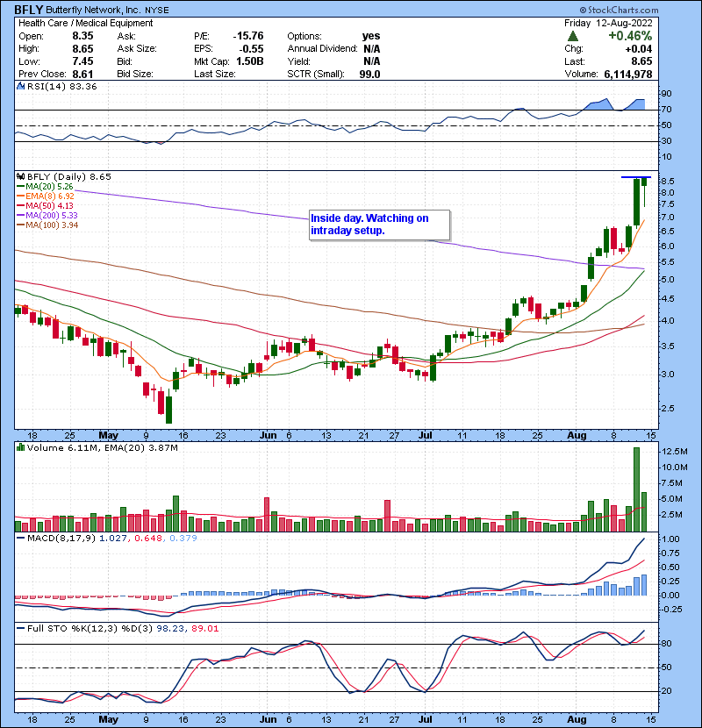Click the StockCharts.com copyright label
This screenshot has height=728, width=702.
coord(619,10)
